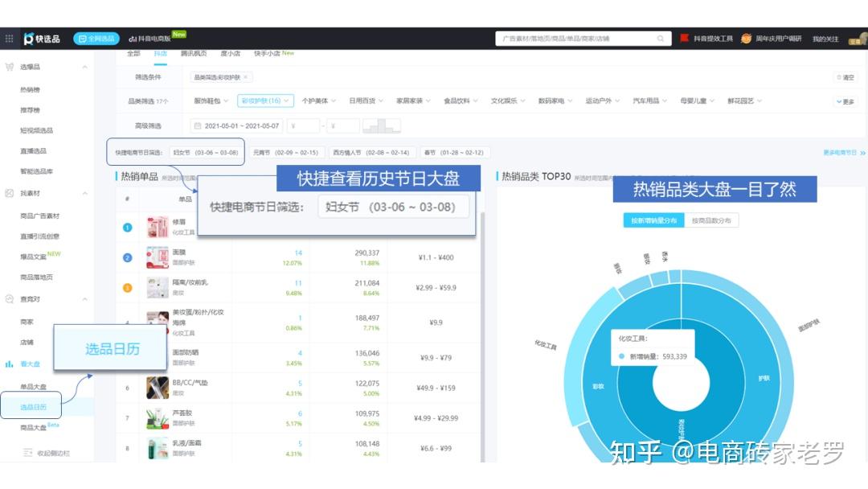Viewport: 868px width, 489px height.
Task: Collapse the 选爆品 sidebar section
Action: click(84, 67)
